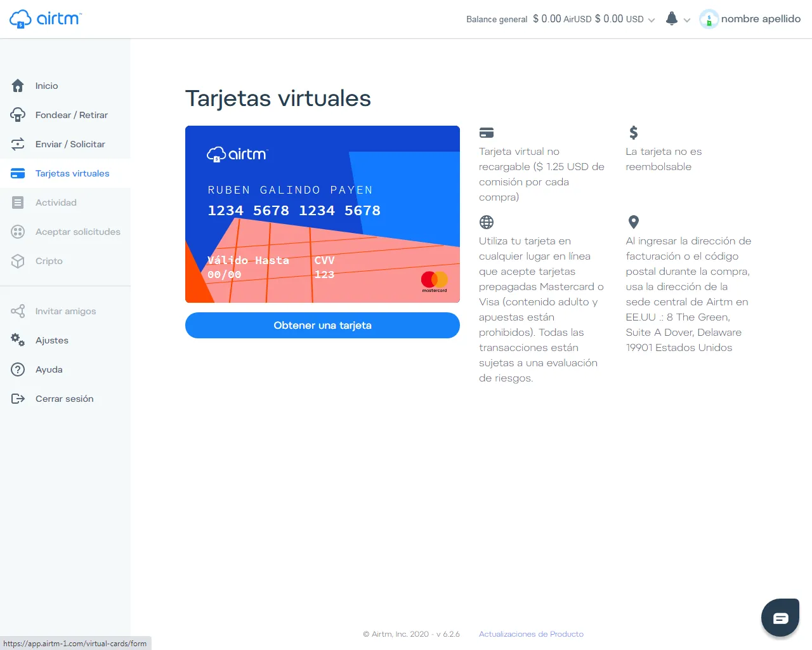Expand the balance general dropdown chevron
This screenshot has height=650, width=812.
click(x=651, y=20)
